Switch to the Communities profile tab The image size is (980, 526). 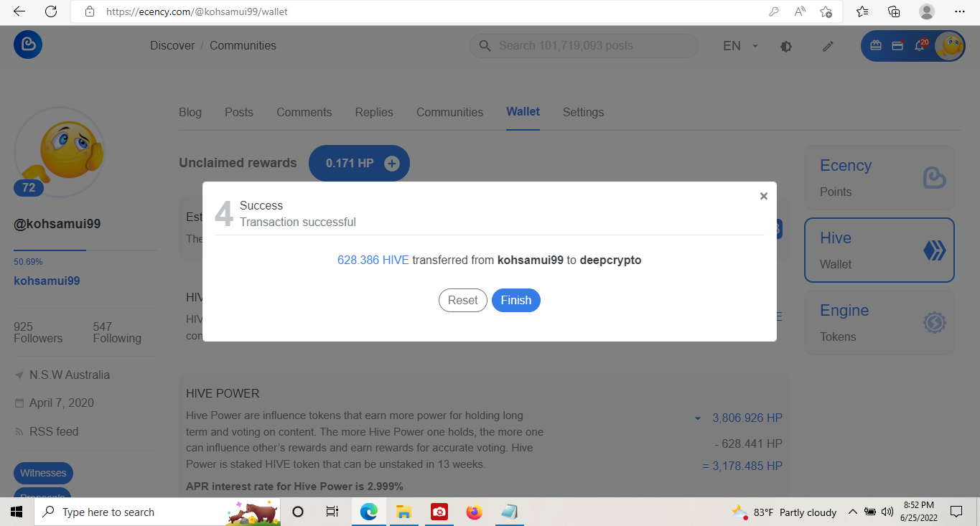coord(450,112)
